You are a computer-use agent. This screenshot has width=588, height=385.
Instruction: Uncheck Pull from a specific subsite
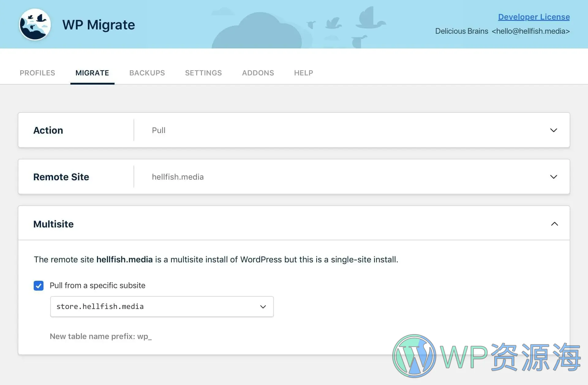point(39,285)
